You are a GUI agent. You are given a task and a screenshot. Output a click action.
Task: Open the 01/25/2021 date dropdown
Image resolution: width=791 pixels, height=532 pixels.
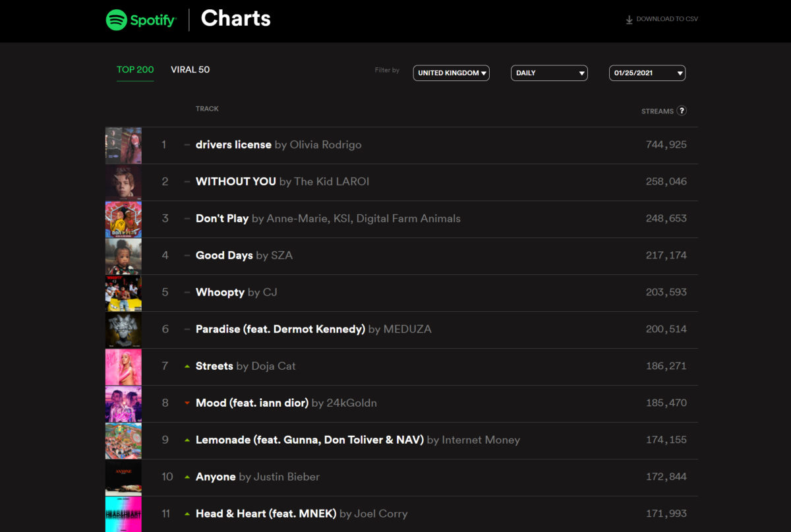click(x=647, y=73)
